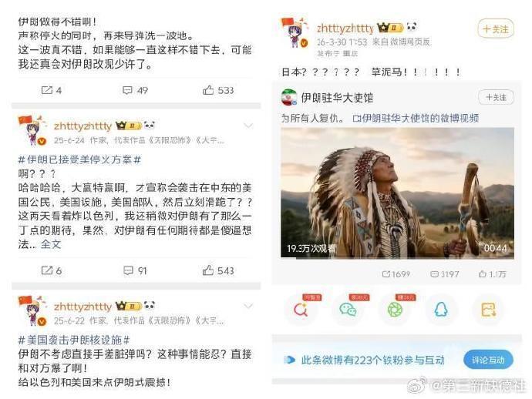
Task: Follow zhttyzhttty with top 关注 button
Action: (496, 29)
